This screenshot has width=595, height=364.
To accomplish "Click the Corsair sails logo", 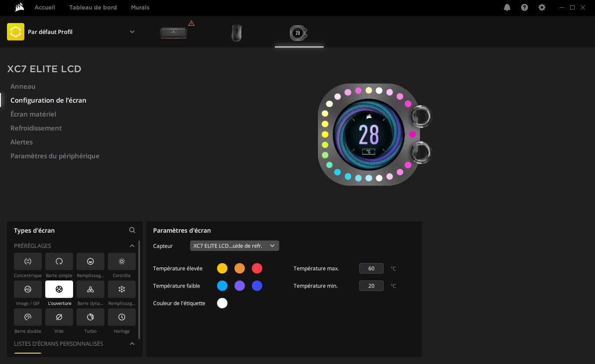I will pos(19,7).
